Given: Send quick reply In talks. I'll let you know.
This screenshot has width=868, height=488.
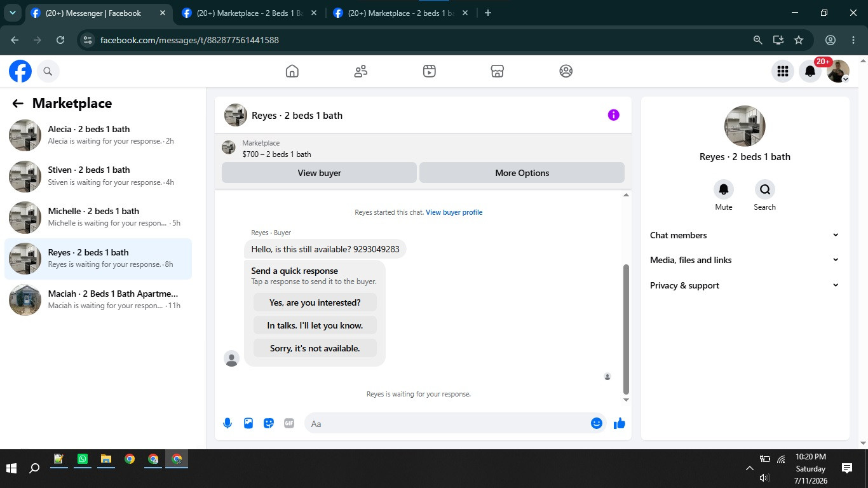Looking at the screenshot, I should click(315, 325).
